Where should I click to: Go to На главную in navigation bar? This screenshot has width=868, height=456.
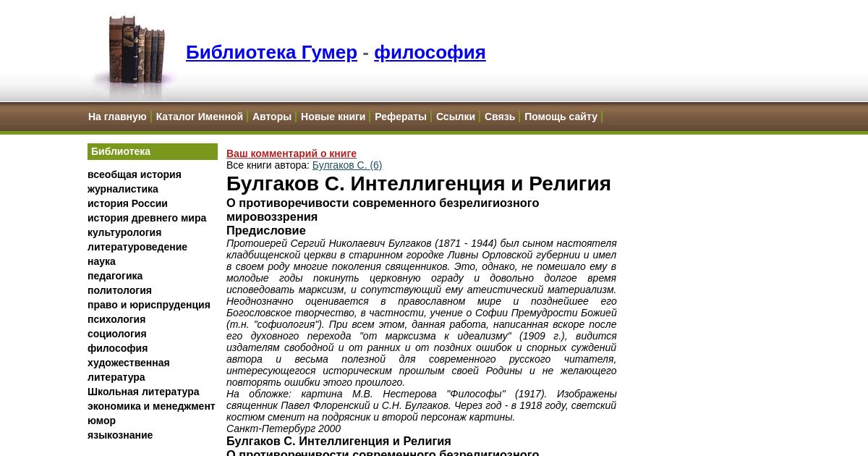pos(117,117)
